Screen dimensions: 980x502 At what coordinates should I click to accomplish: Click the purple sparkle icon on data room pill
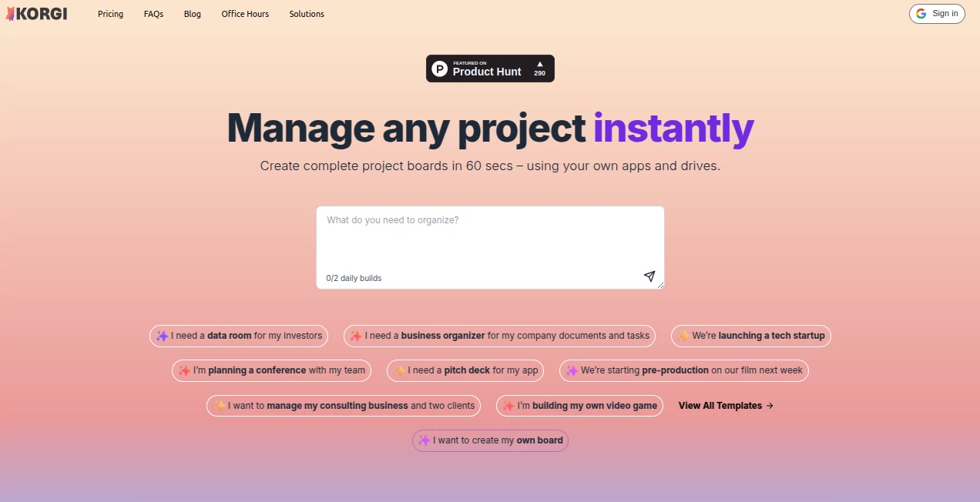pos(162,336)
